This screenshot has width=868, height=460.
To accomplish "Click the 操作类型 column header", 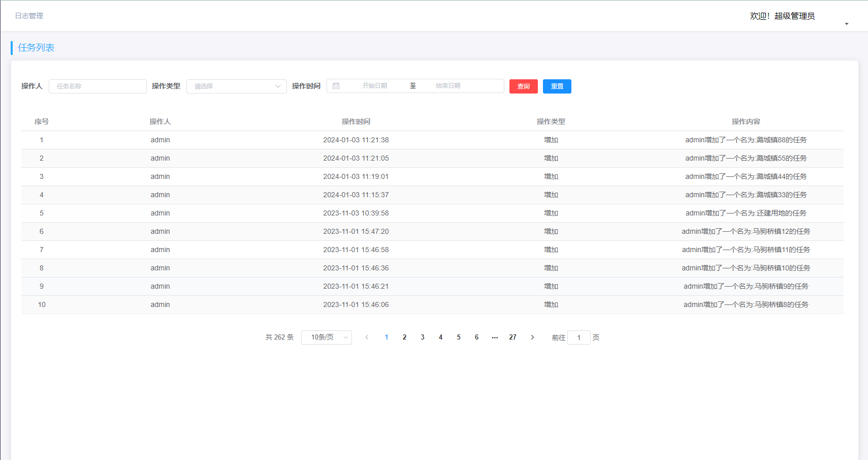I will point(551,121).
